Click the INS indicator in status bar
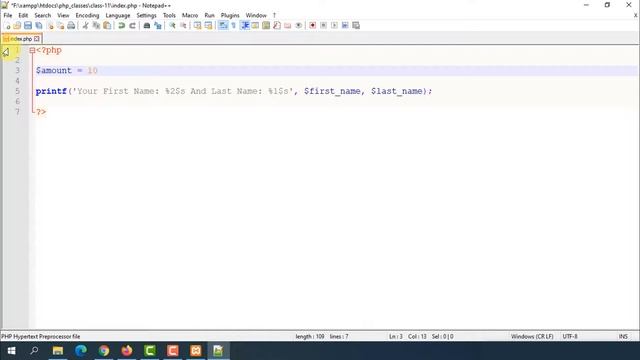This screenshot has height=360, width=640. pyautogui.click(x=623, y=336)
